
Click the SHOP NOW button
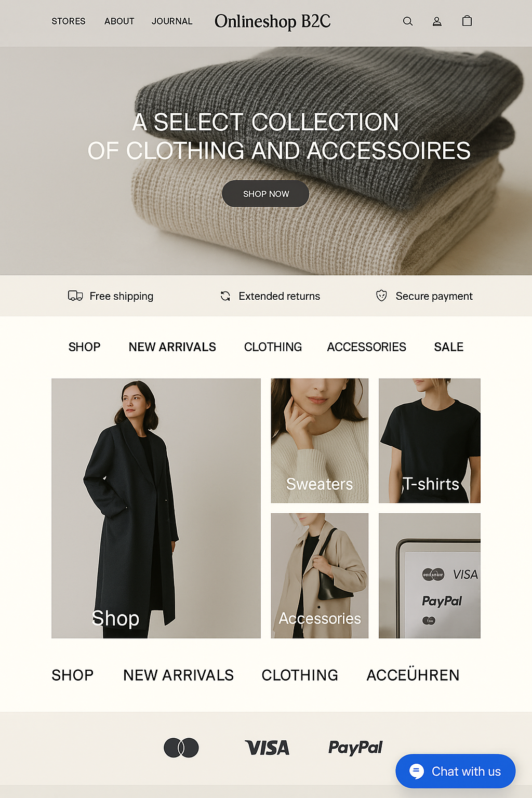[x=265, y=194]
